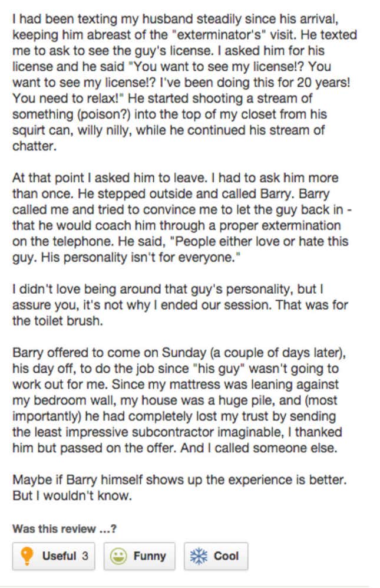Viewport: 380px width, 588px height.
Task: Click the "Was this review ...?" label
Action: pos(64,529)
